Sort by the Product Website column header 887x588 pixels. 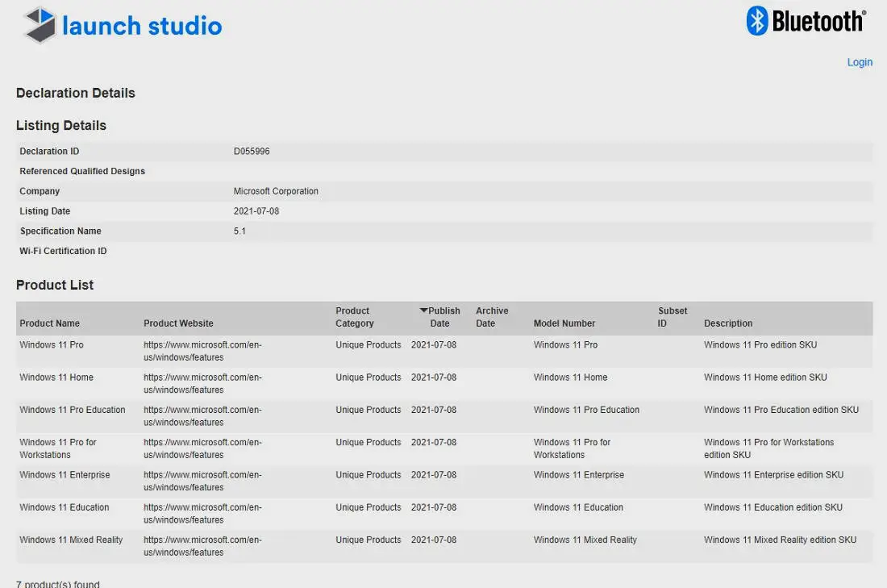178,323
